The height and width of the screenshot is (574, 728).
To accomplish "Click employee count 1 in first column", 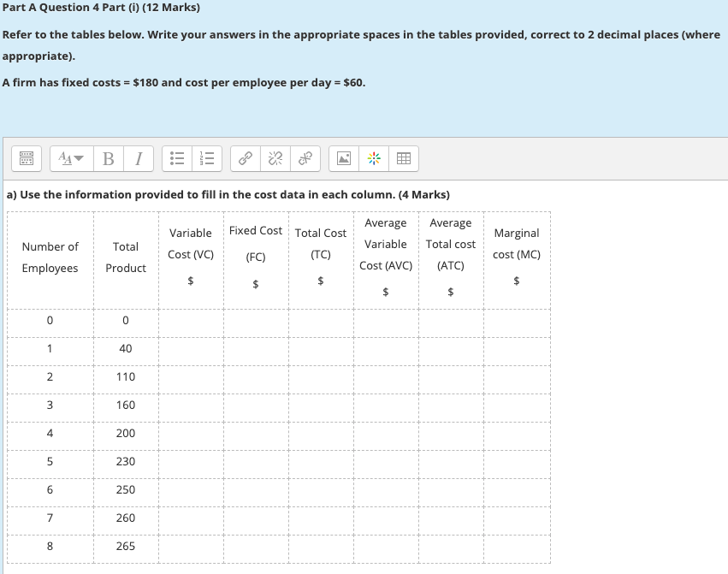I will pyautogui.click(x=50, y=349).
